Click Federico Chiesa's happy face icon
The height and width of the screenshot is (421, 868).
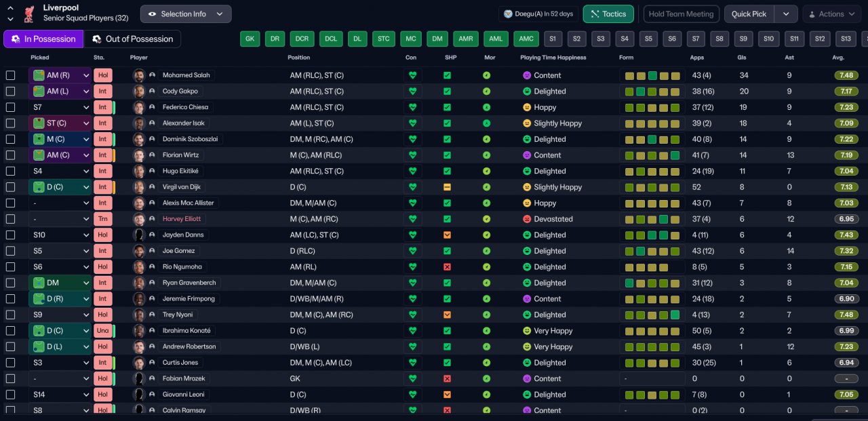(x=527, y=107)
